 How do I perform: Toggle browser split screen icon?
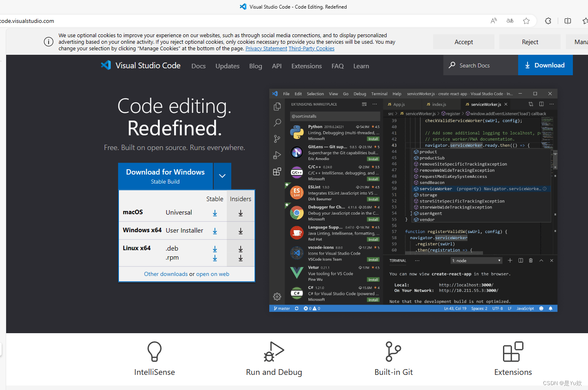click(568, 21)
